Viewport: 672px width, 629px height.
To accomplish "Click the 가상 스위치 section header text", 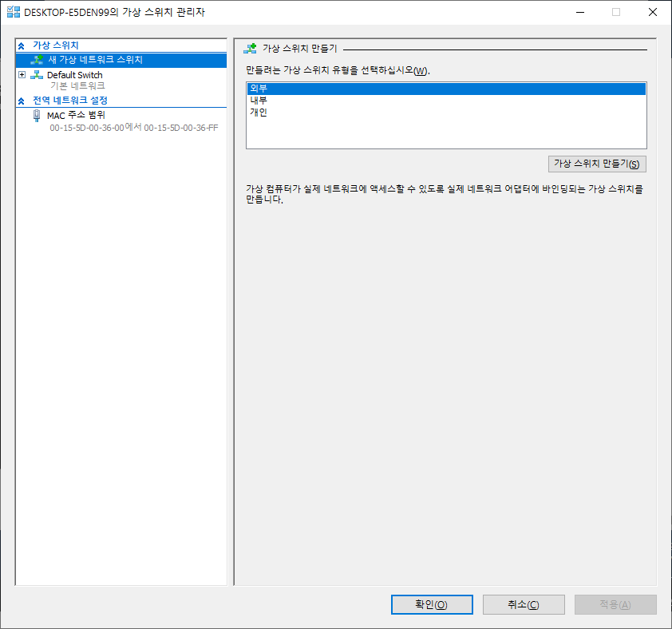I will [56, 45].
